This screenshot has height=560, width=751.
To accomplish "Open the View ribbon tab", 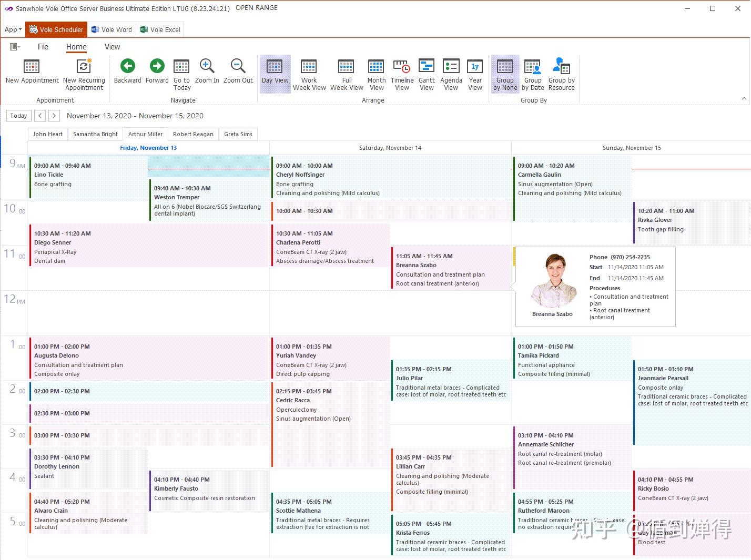I will (x=112, y=47).
